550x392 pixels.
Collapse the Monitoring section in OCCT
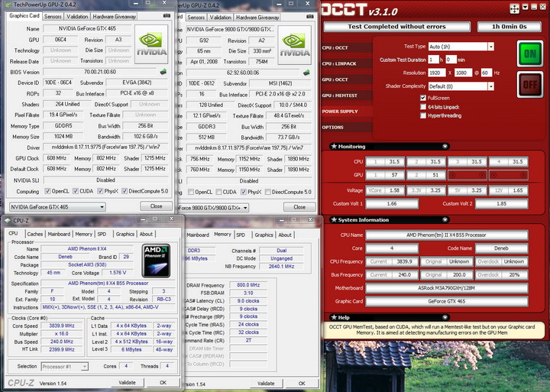pyautogui.click(x=445, y=147)
